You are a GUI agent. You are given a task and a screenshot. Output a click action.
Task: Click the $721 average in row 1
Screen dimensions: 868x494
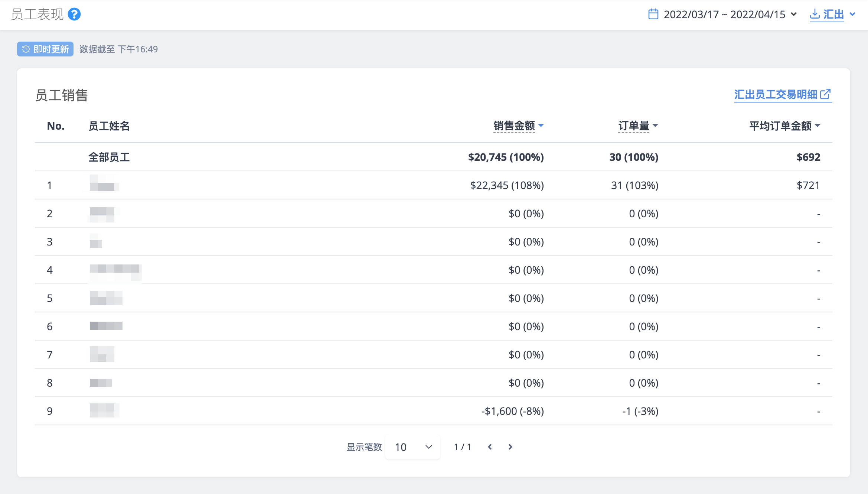click(x=808, y=185)
